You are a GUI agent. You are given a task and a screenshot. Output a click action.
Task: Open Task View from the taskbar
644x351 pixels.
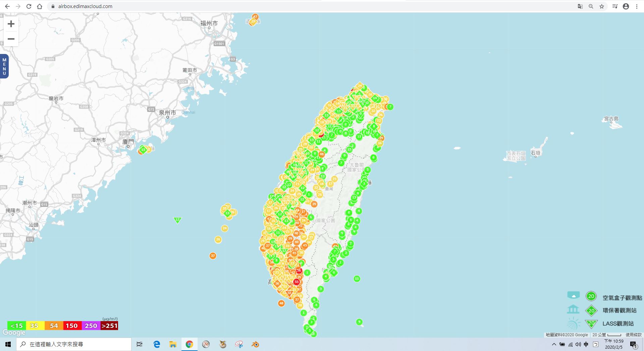(140, 344)
